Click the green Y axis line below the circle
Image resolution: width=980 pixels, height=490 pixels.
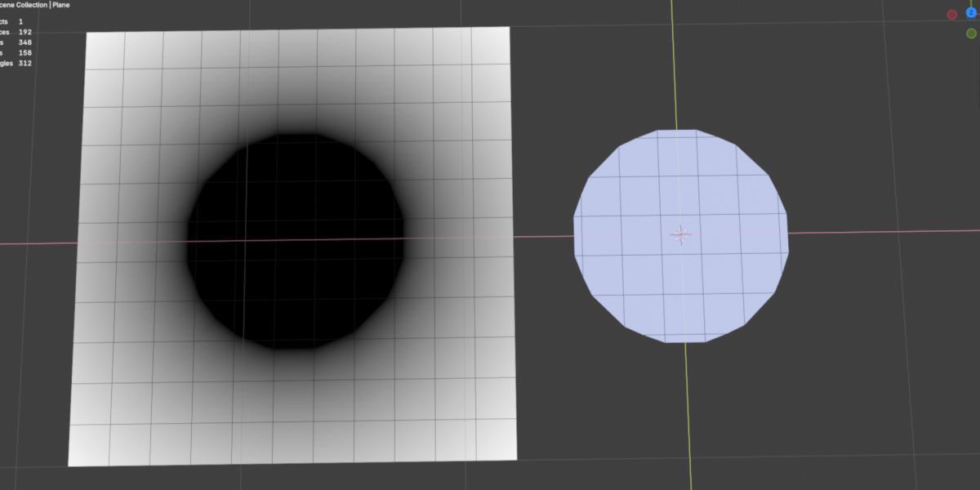click(688, 416)
